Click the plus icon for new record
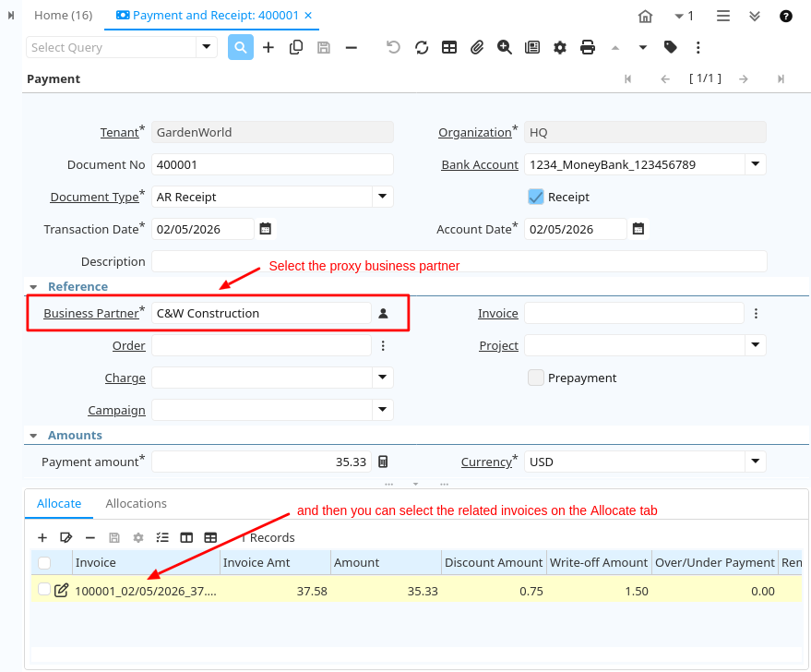 tap(268, 47)
